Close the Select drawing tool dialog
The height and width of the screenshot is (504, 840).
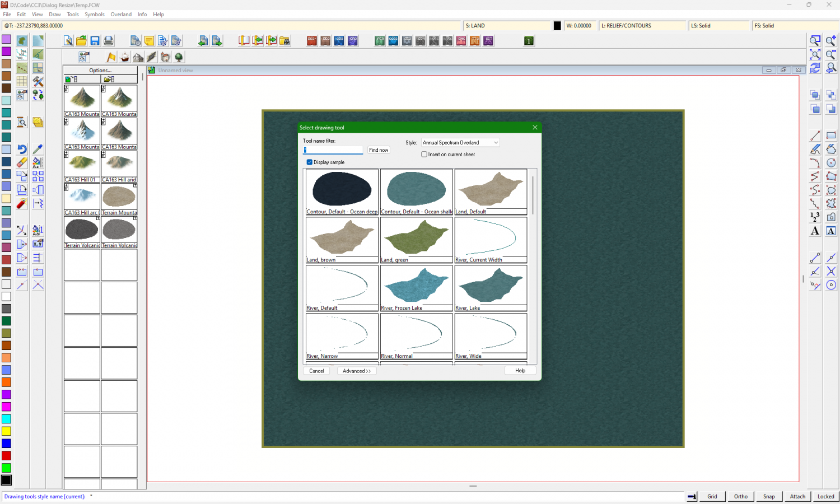[535, 128]
